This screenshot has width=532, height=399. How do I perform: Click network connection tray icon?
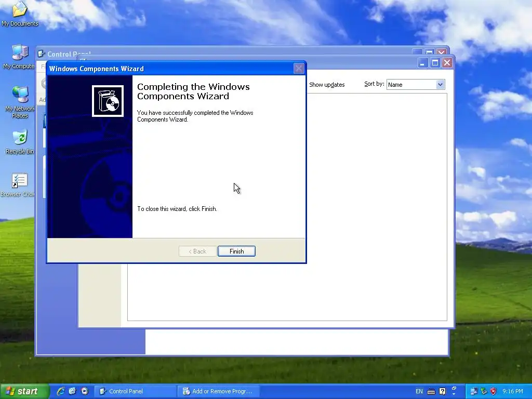(474, 392)
